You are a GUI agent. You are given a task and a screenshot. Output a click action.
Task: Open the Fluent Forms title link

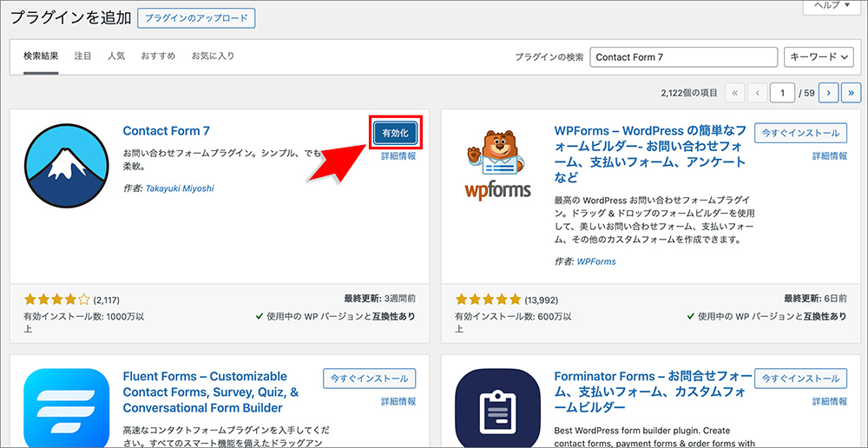tap(211, 392)
